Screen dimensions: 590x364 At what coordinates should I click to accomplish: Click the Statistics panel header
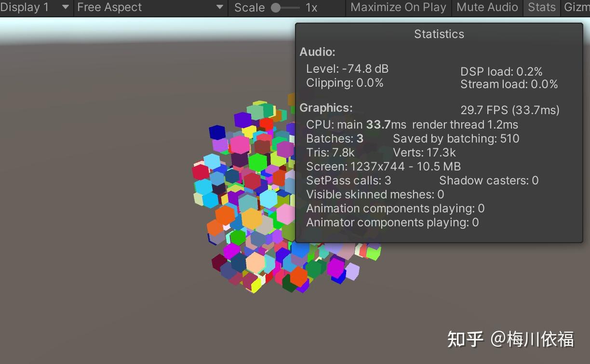pyautogui.click(x=439, y=34)
